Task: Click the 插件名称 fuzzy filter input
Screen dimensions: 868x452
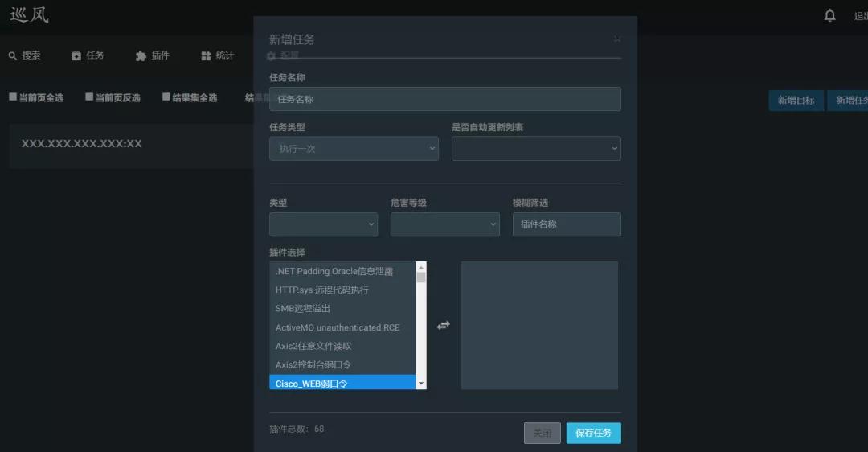Action: (567, 224)
